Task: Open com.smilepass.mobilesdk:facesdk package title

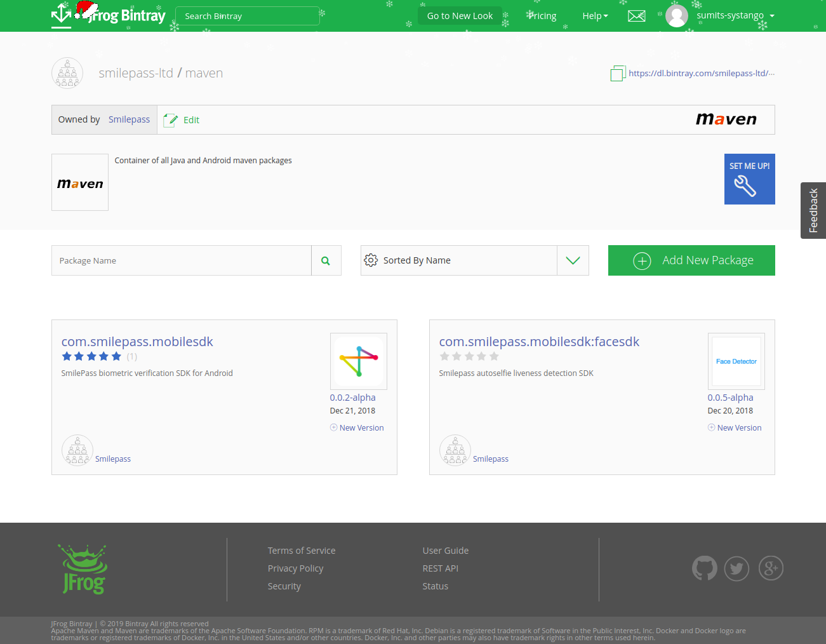Action: (539, 342)
